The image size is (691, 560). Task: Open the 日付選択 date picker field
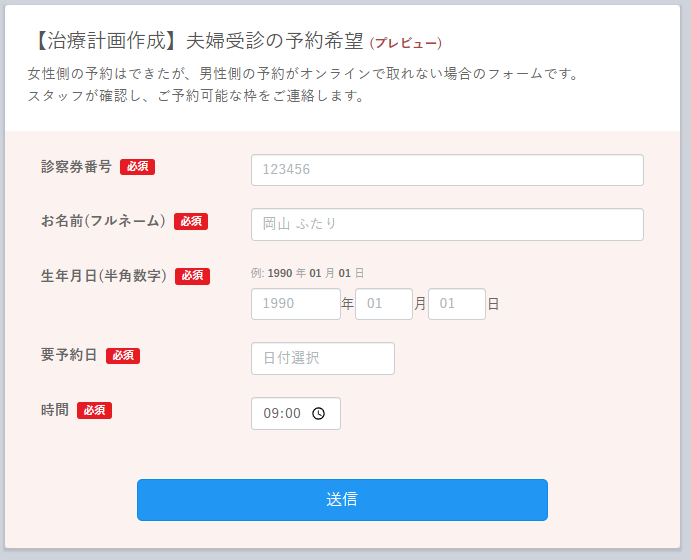[x=323, y=359]
